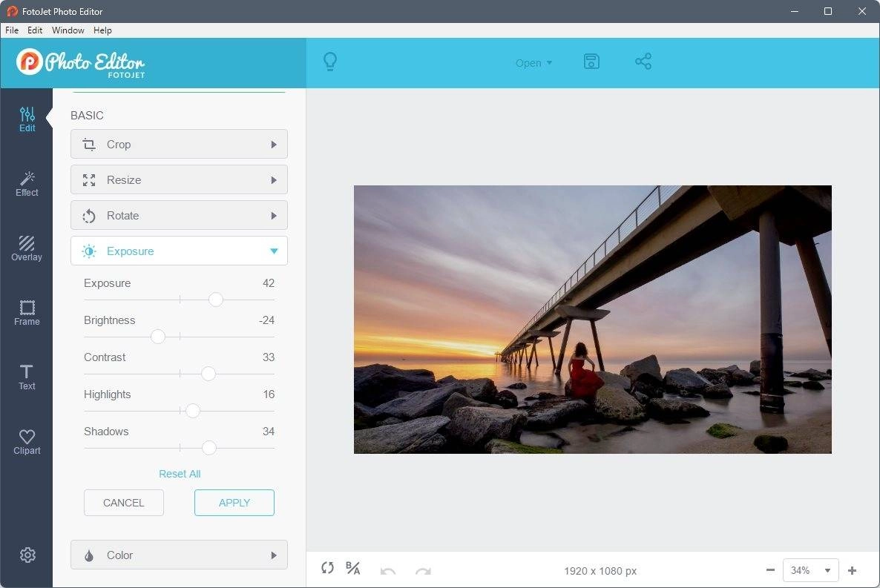Open the Overlay panel
Screen dimensions: 880x588
point(27,248)
